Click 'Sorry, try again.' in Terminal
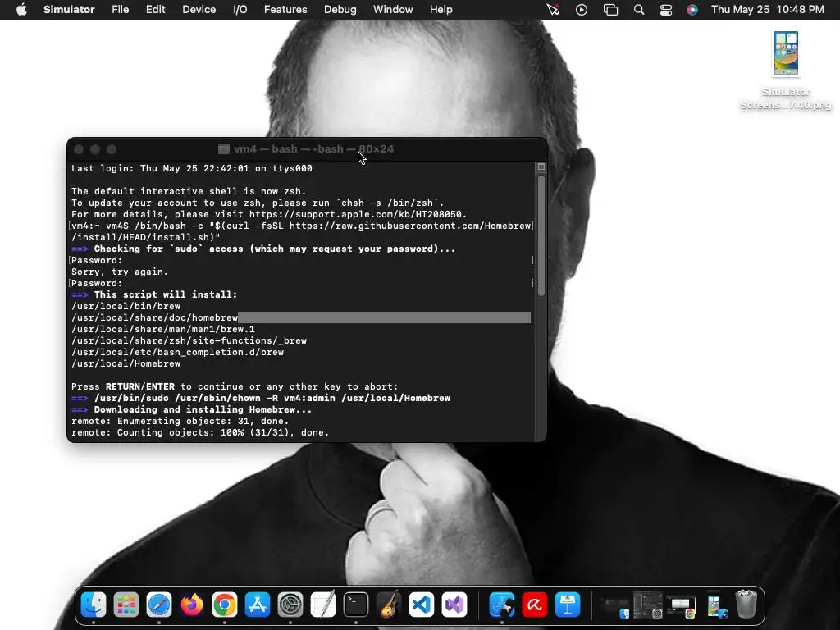840x630 pixels. (120, 272)
